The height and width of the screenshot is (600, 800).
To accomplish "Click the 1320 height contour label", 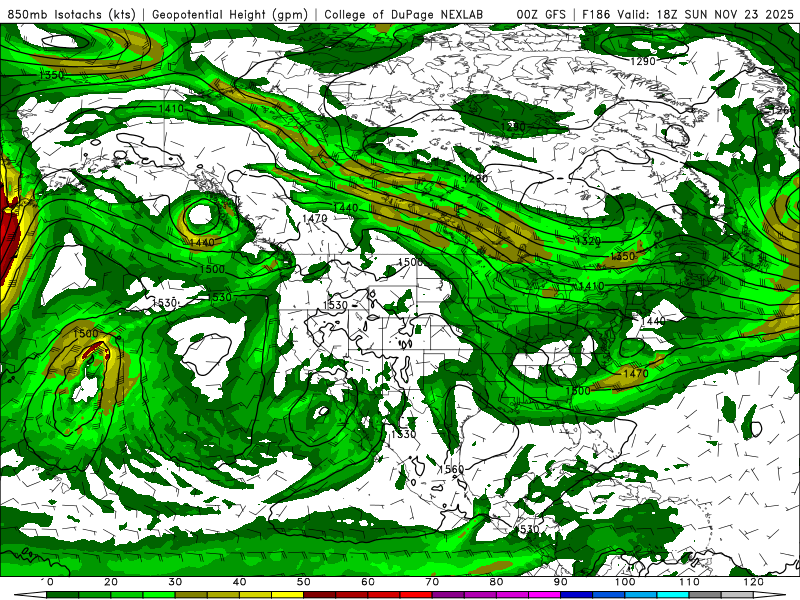I will 588,241.
